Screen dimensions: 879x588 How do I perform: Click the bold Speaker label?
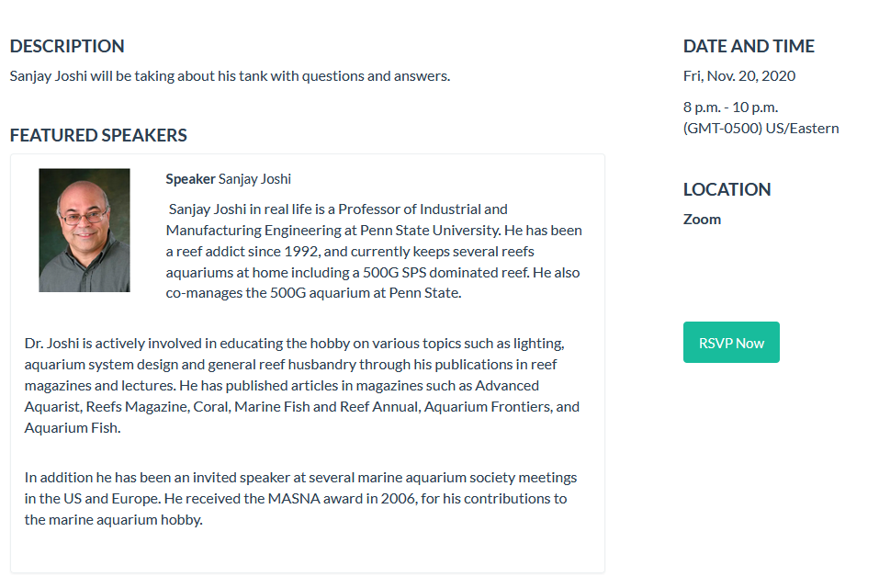pyautogui.click(x=190, y=178)
